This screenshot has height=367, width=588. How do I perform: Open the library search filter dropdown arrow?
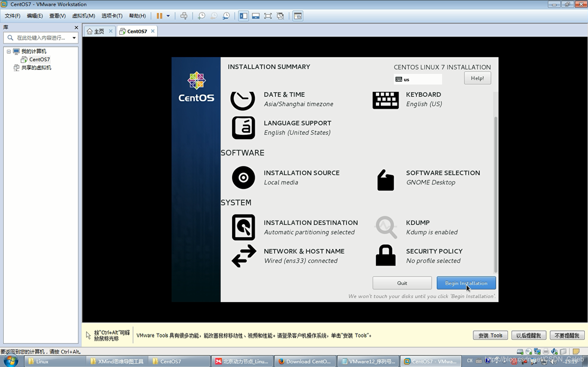(x=74, y=38)
